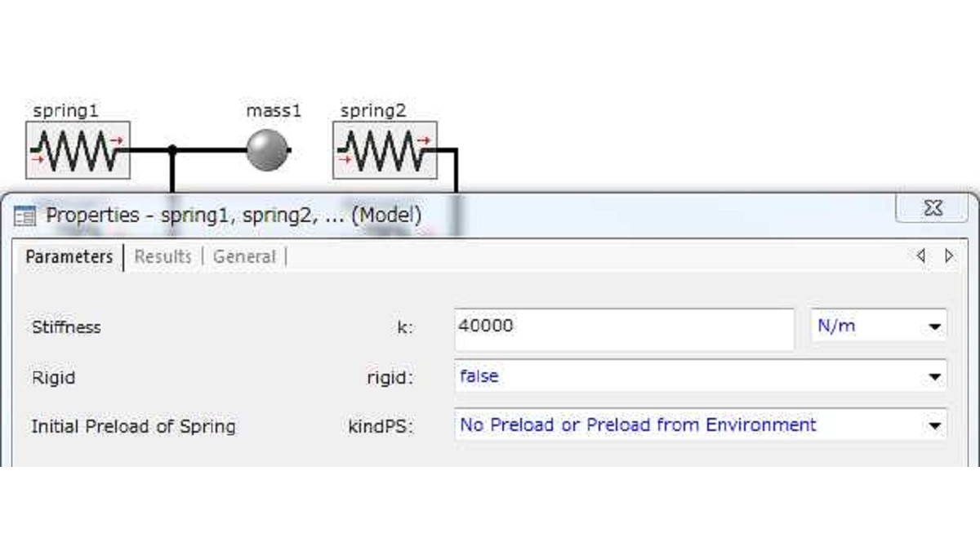Screen dimensions: 980x551
Task: Click the Stiffness parameter label
Action: click(66, 327)
